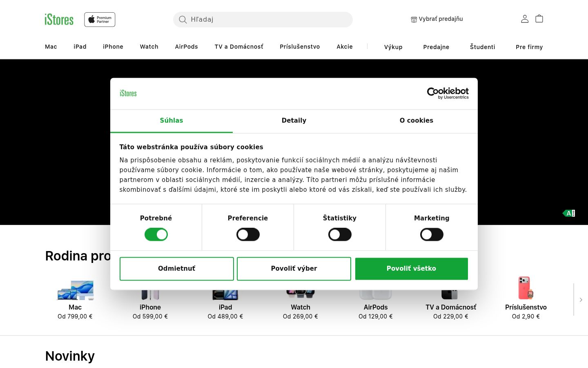Open the Príslušenstvo navigation menu
Screen dimensions: 588x368
[300, 47]
